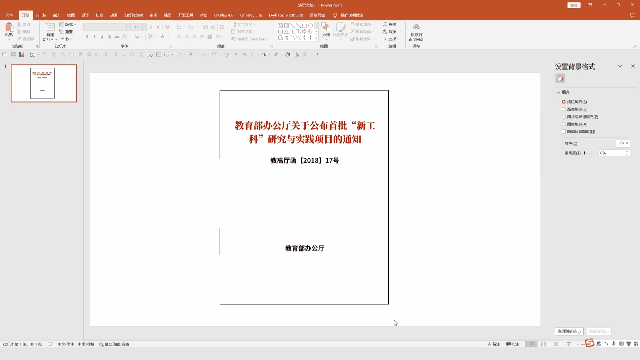The image size is (640, 360).
Task: Tick the Hide background graphics checkbox
Action: click(564, 131)
